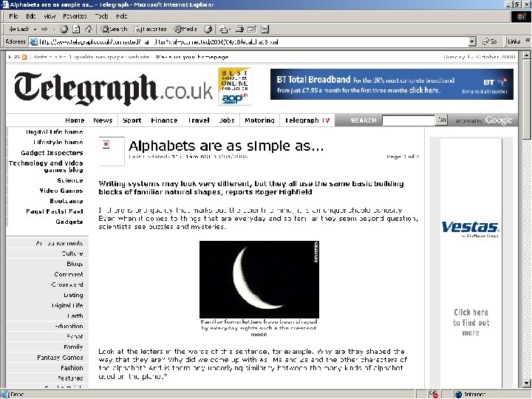Open the Motoring navigation tab
Viewport: 532px width, 399px height.
point(259,120)
